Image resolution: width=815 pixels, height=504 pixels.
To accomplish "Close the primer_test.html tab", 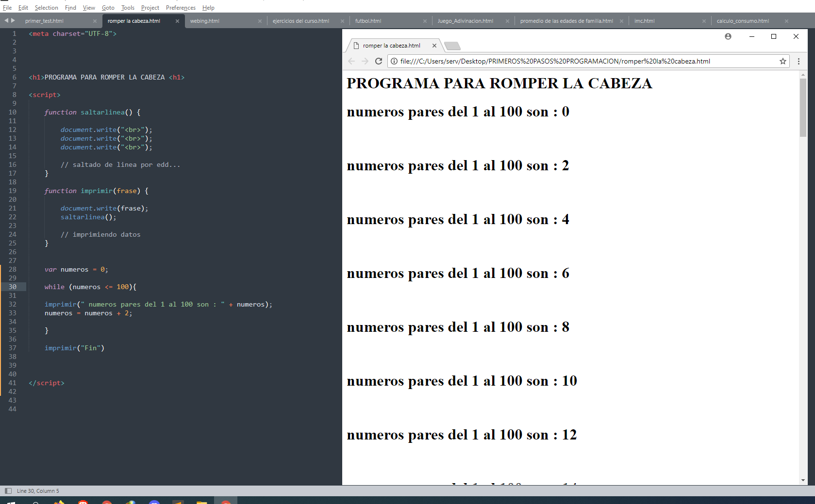I will [95, 21].
